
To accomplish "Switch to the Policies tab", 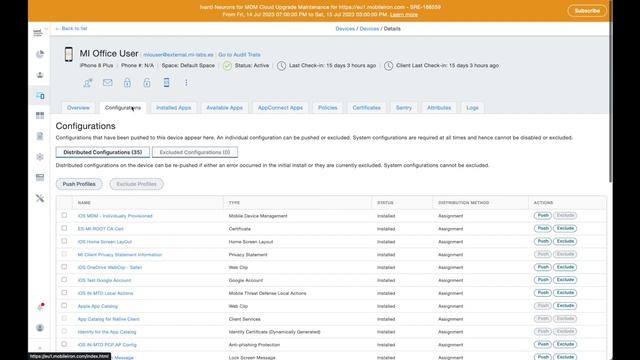I will coord(328,108).
